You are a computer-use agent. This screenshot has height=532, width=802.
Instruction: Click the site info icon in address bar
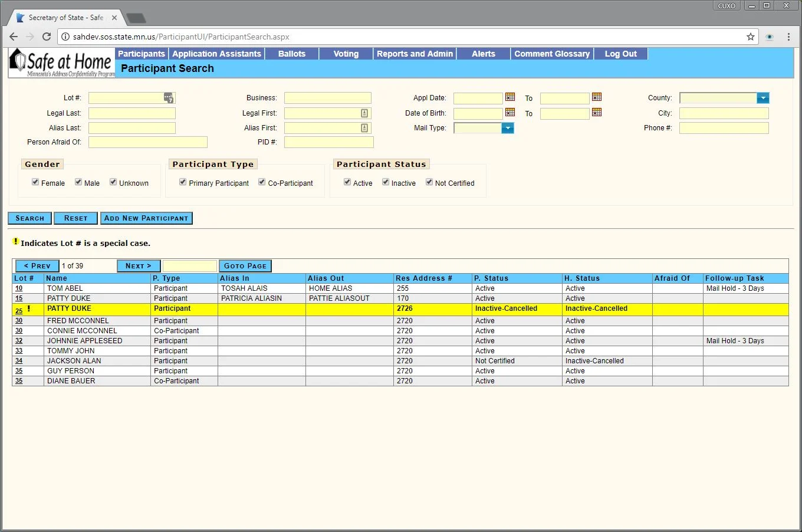point(65,37)
